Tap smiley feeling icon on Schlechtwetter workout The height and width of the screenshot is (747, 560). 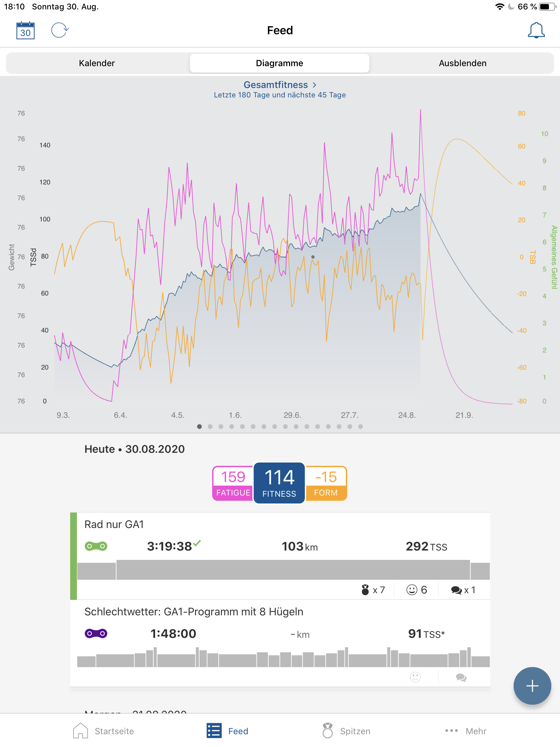click(415, 677)
